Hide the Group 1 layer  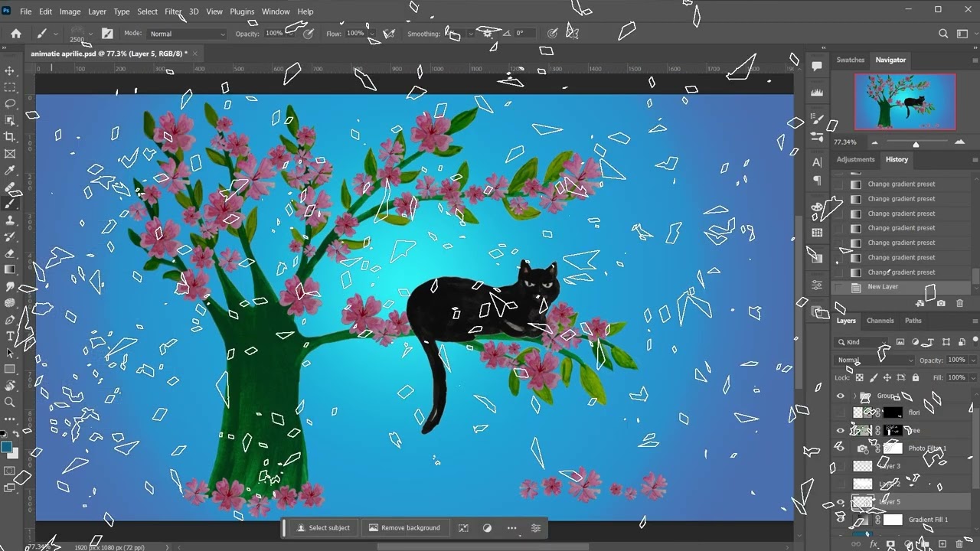[x=841, y=396]
